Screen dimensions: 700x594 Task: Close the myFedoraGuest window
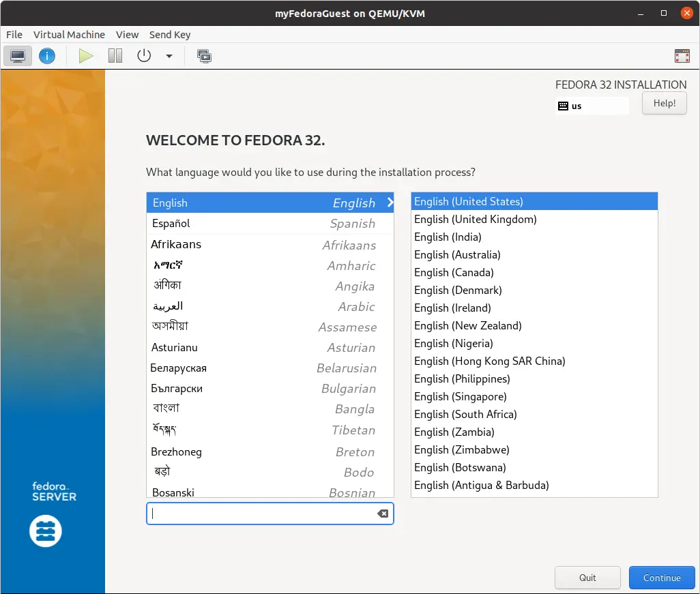pyautogui.click(x=686, y=13)
